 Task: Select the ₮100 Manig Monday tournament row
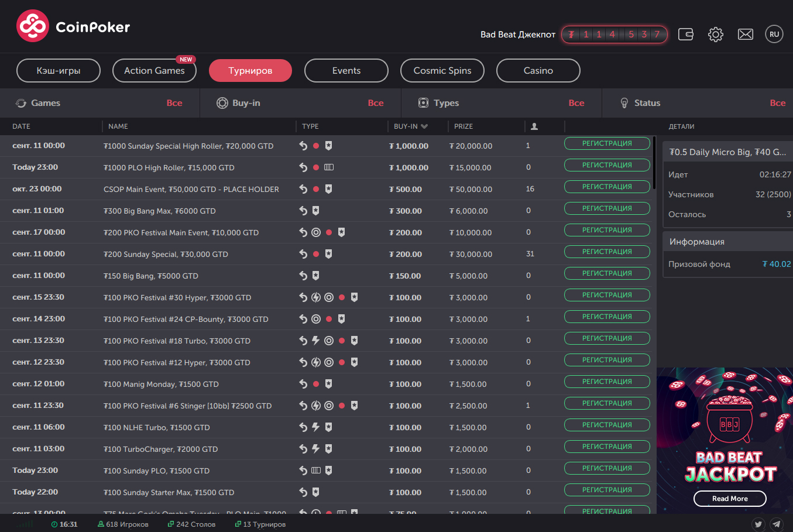161,385
